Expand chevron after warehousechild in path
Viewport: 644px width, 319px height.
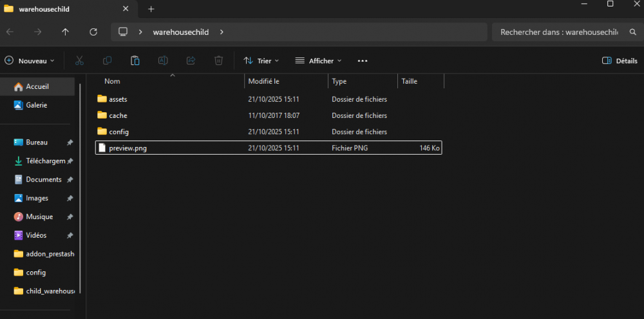coord(222,32)
